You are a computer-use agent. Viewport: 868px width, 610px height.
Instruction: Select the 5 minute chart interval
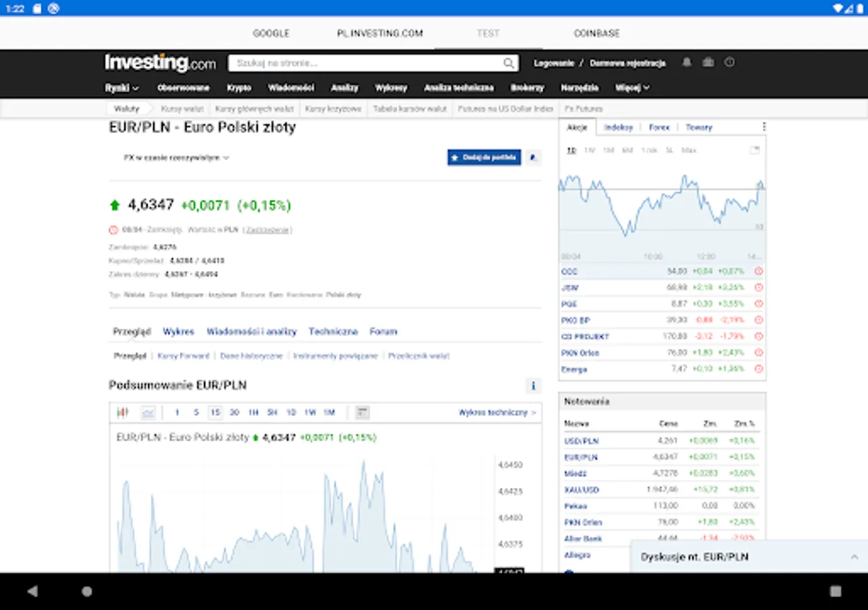click(196, 412)
